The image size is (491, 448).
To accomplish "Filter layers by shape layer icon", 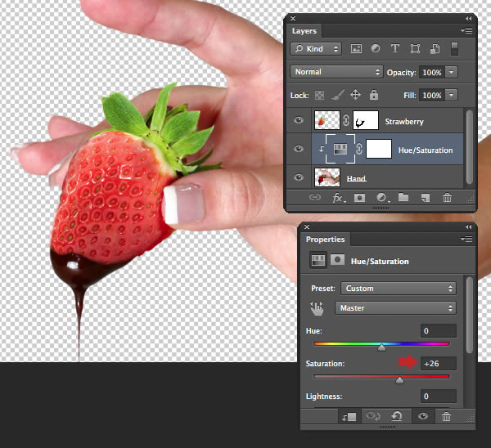I will 415,48.
